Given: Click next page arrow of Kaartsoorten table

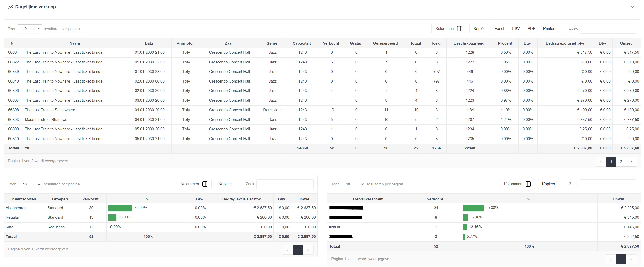Looking at the screenshot, I should point(308,250).
